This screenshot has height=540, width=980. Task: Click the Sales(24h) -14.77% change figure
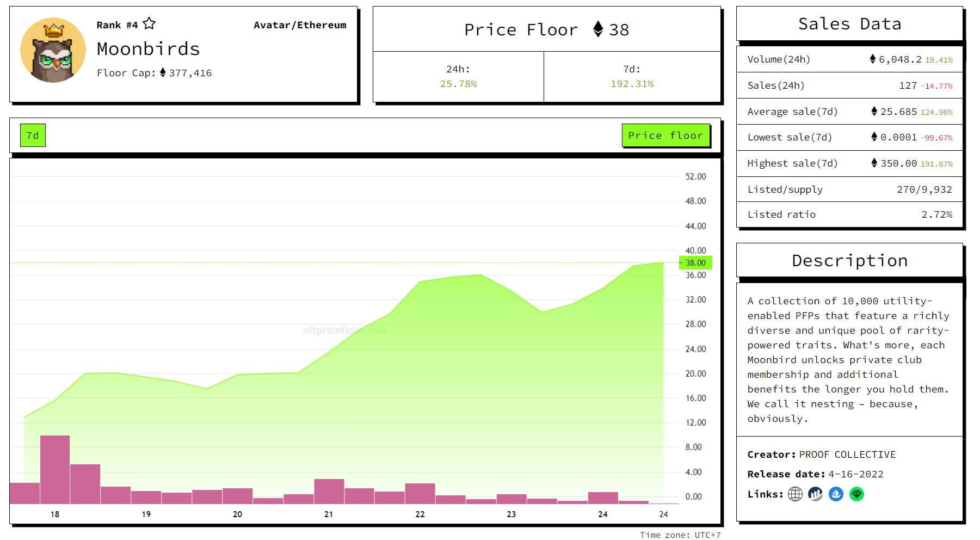click(x=937, y=86)
